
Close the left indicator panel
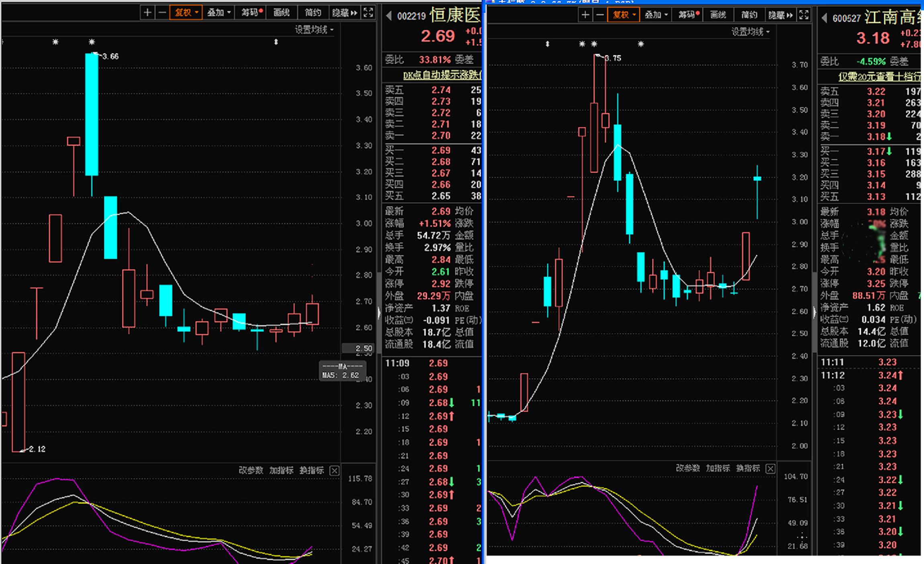[334, 470]
